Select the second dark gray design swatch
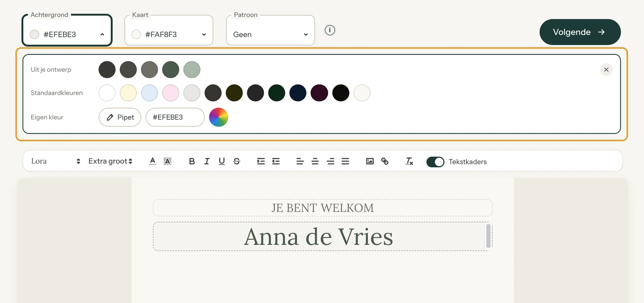Viewport: 644px width, 303px height. tap(128, 70)
